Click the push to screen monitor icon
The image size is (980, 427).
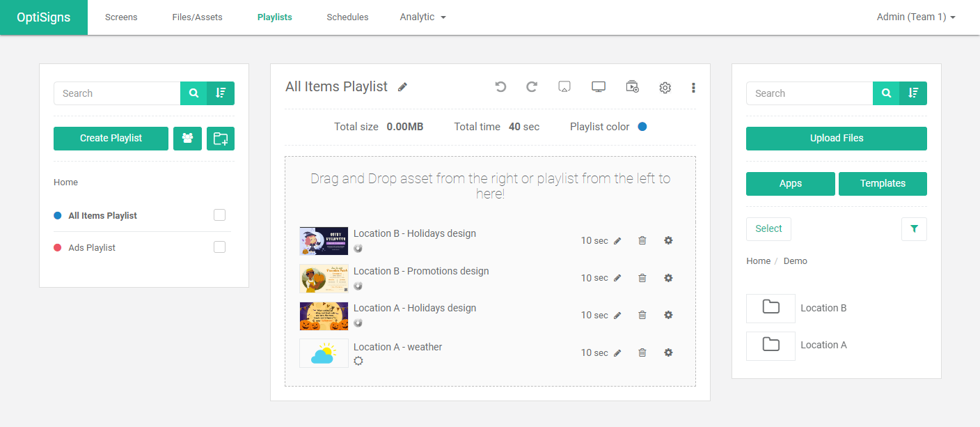coord(599,87)
